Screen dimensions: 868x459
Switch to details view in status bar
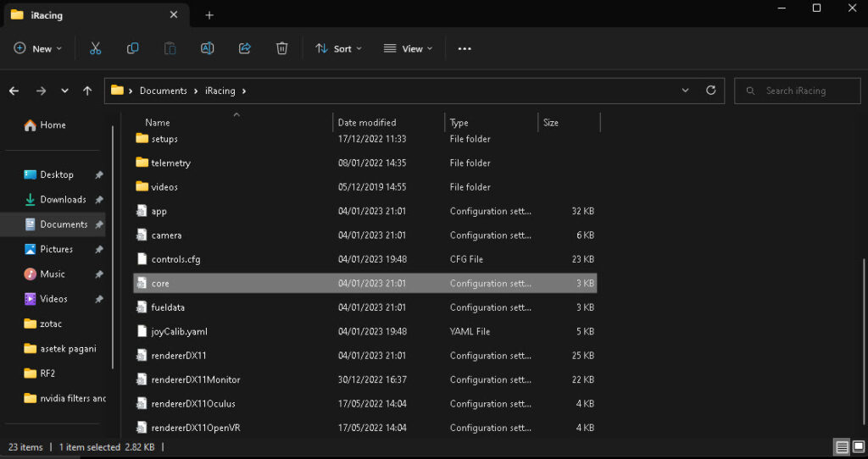(842, 447)
